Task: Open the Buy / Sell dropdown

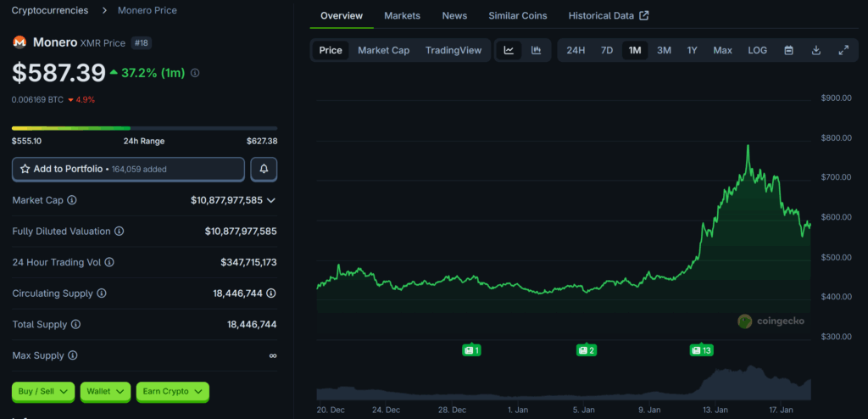Action: pos(43,391)
